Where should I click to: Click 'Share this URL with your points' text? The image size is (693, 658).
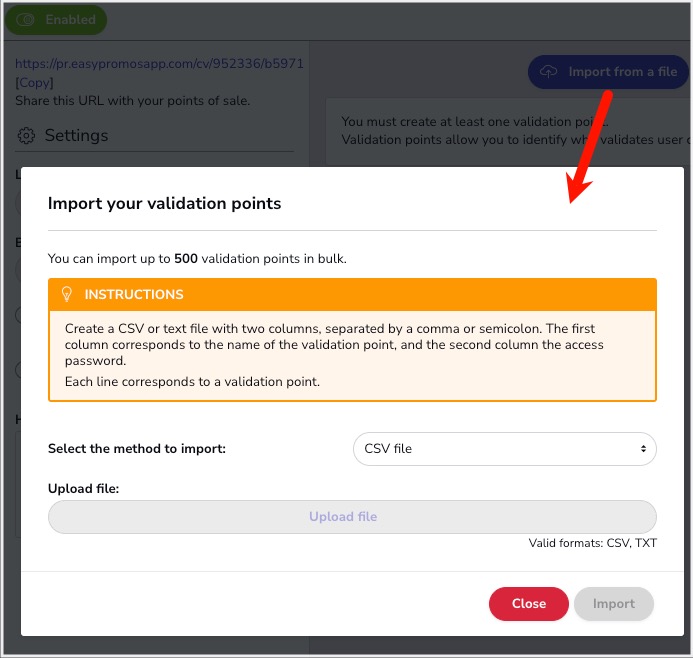133,100
